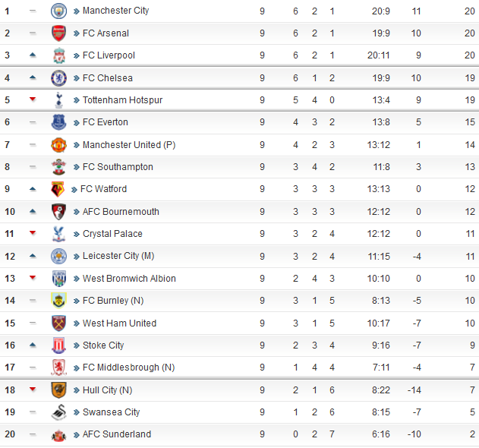Click the FC Everton club crest
The height and width of the screenshot is (448, 479).
click(58, 122)
